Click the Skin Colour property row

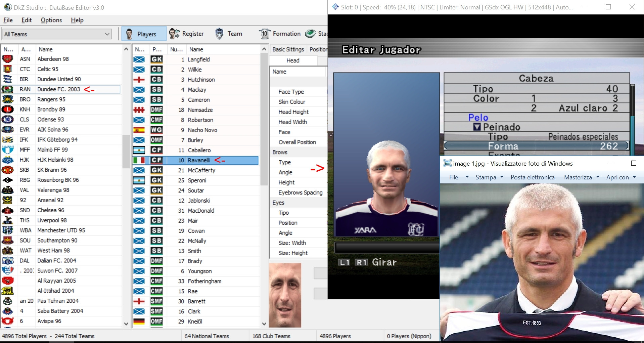tap(298, 102)
